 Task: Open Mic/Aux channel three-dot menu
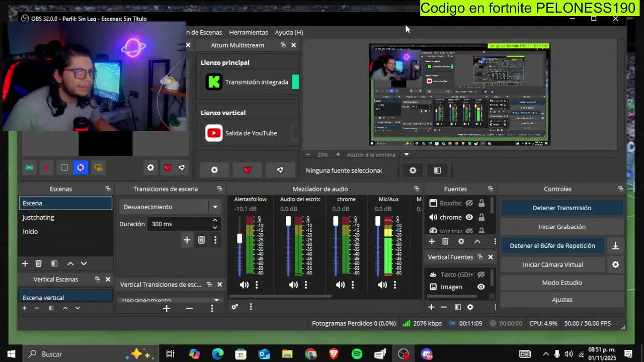pos(395,285)
